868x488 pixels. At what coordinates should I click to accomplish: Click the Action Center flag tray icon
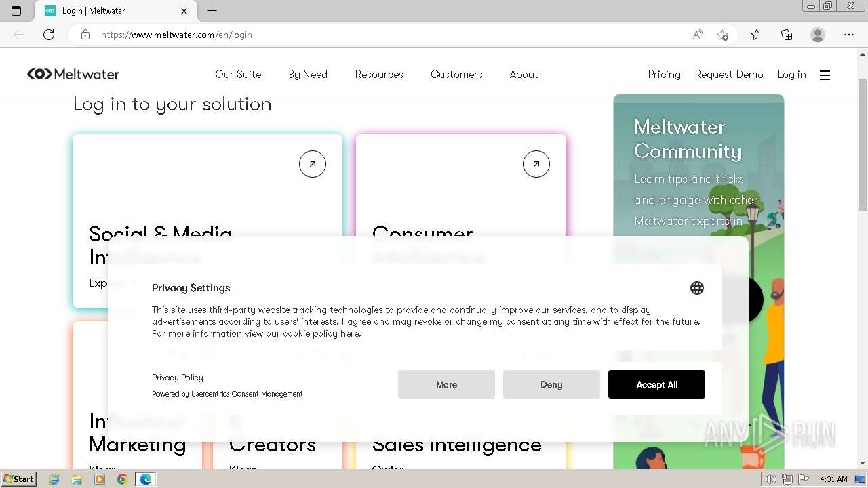(x=804, y=479)
